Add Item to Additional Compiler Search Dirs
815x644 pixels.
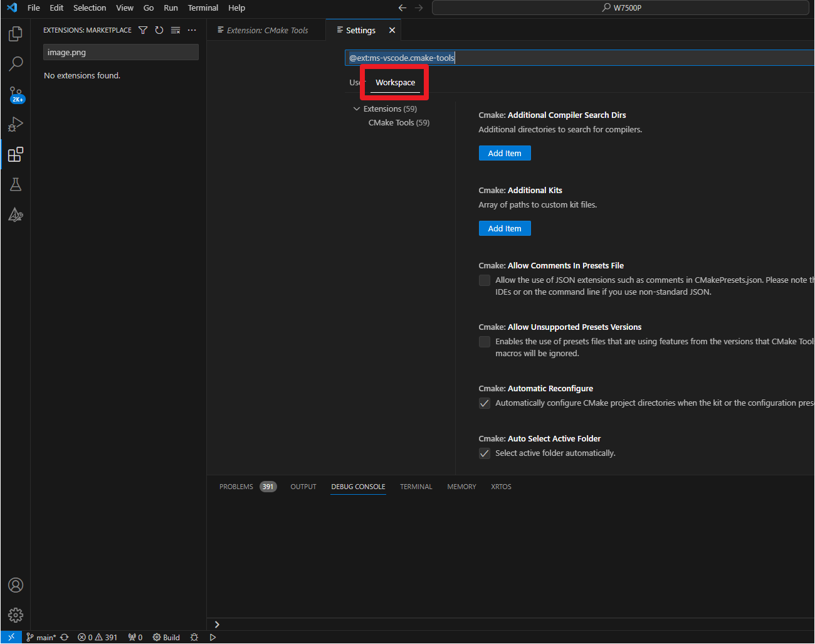coord(505,153)
